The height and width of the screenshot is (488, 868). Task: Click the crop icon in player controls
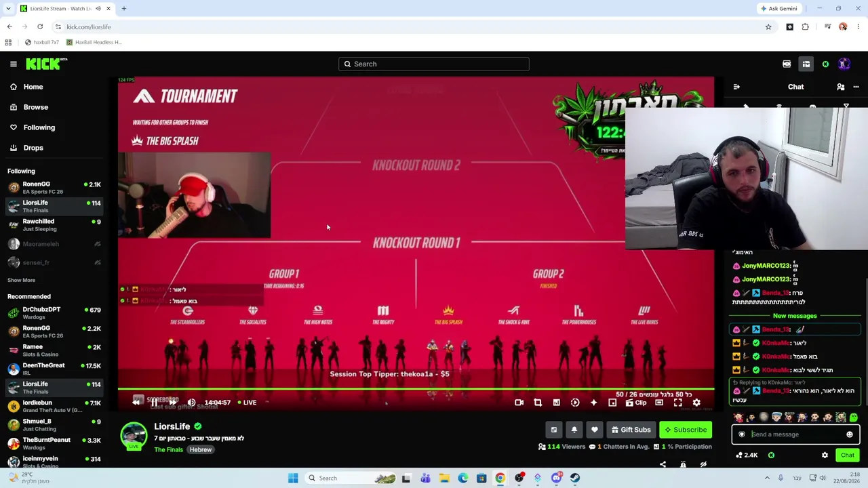[538, 403]
